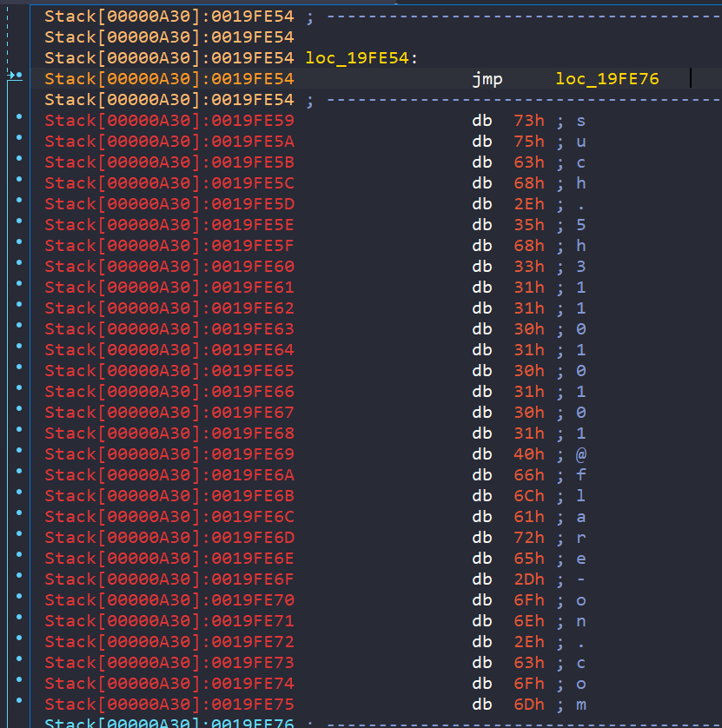722x728 pixels.
Task: Click the jmp instruction mnemonic
Action: [487, 79]
